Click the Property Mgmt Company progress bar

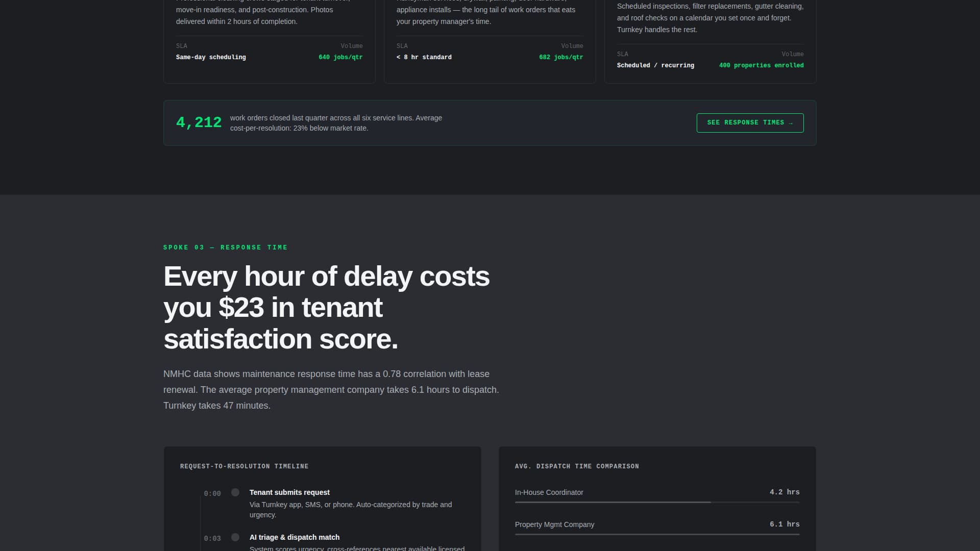657,535
